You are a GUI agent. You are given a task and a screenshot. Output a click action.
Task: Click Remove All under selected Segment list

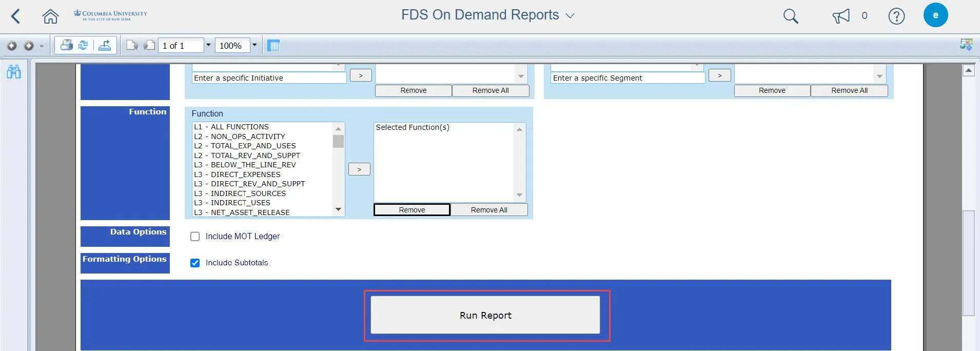[849, 90]
